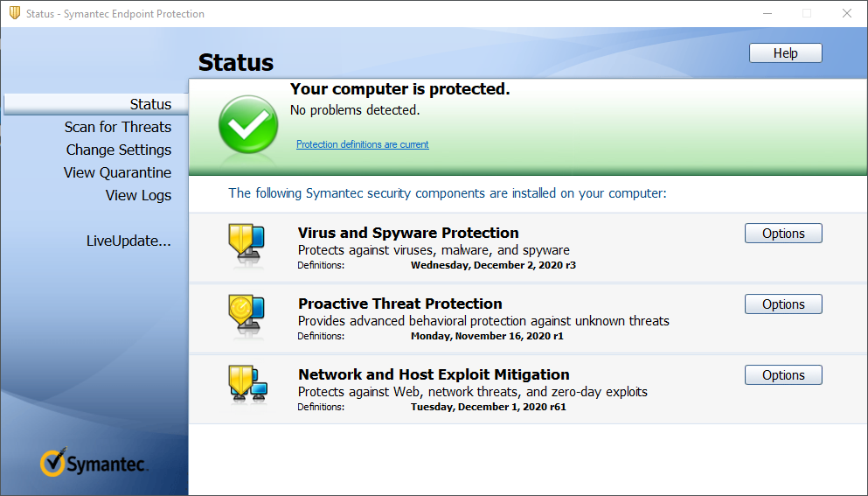This screenshot has height=496, width=868.
Task: Open Options for Virus and Spyware Protection
Action: click(783, 234)
